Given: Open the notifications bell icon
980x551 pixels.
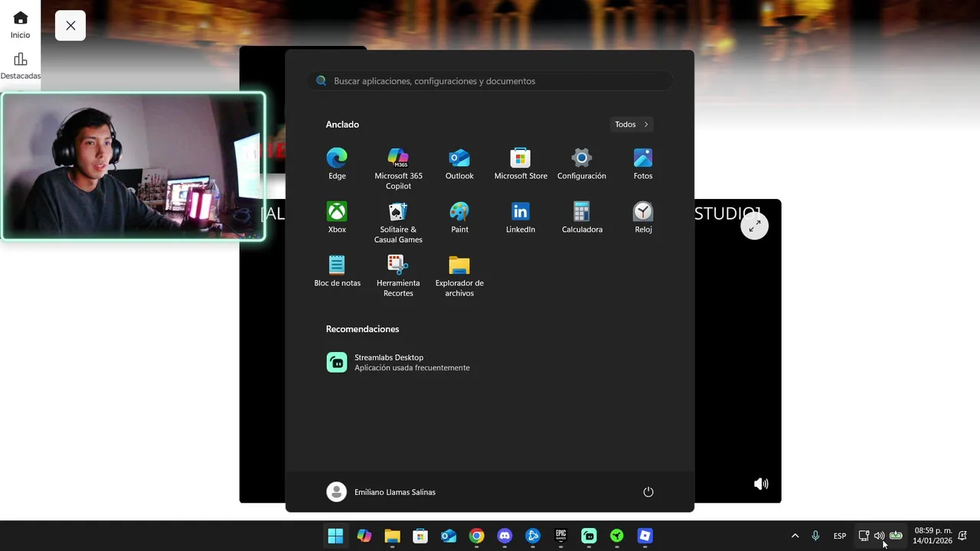Looking at the screenshot, I should tap(962, 536).
